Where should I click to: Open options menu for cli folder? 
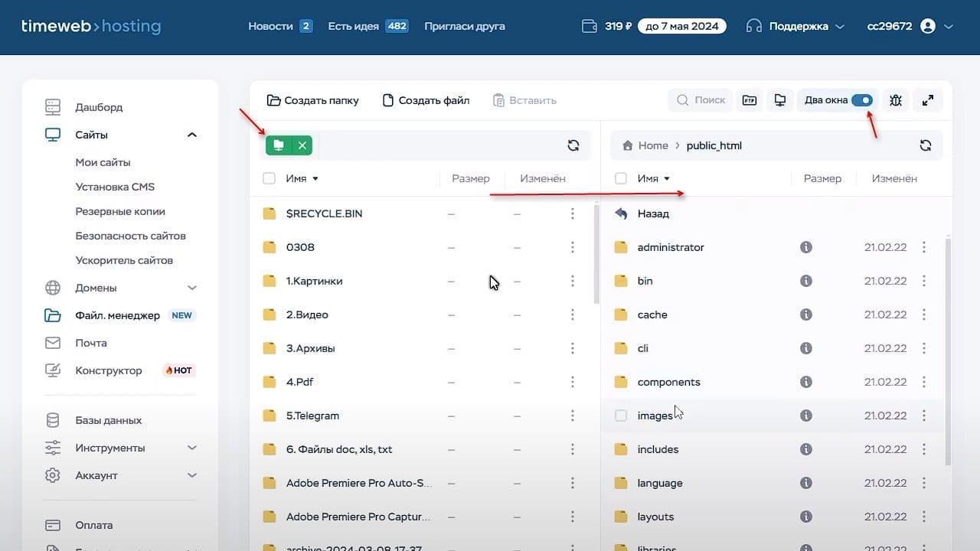924,348
